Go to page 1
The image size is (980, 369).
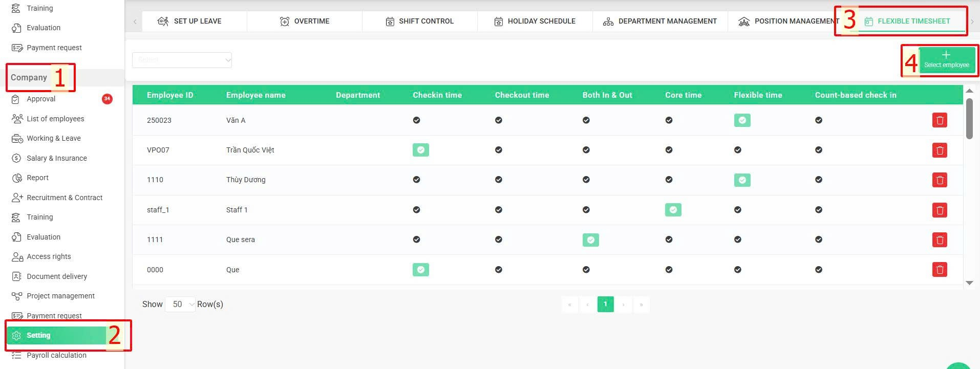(x=605, y=305)
